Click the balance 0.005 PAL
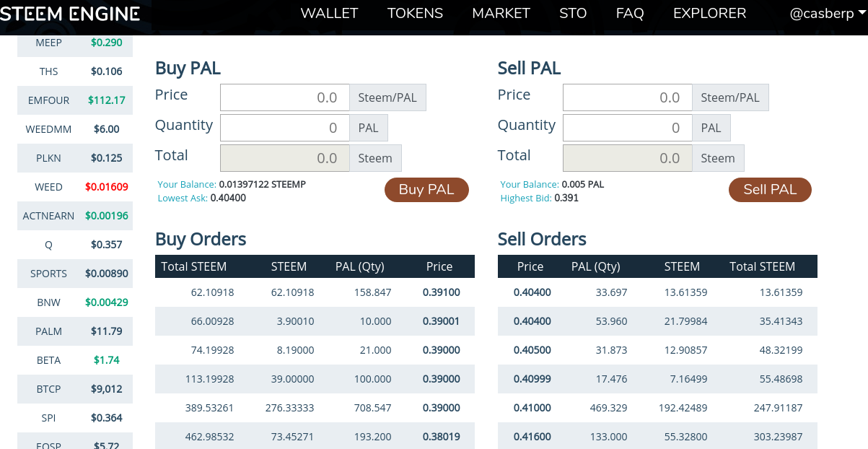The width and height of the screenshot is (868, 449). (x=583, y=185)
